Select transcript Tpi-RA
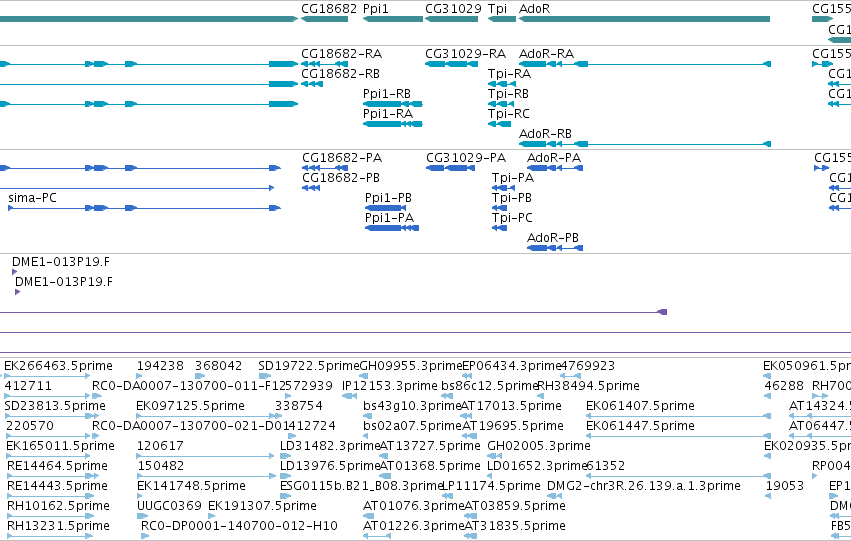The height and width of the screenshot is (541, 851). click(502, 84)
